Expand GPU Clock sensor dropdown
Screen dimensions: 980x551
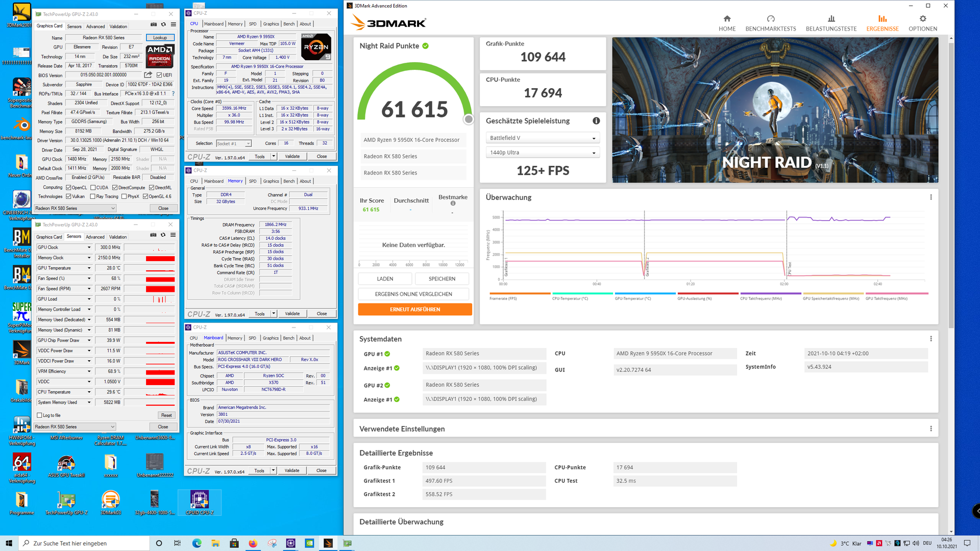tap(89, 247)
